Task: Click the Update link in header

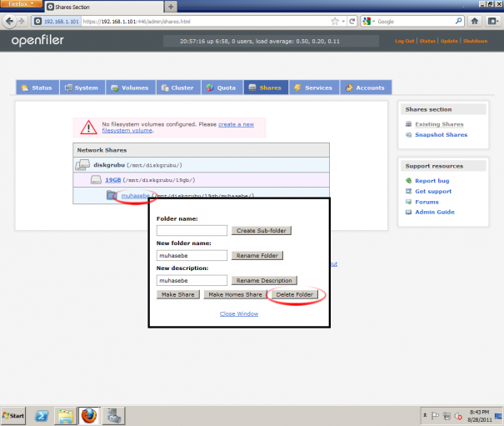Action: [449, 41]
